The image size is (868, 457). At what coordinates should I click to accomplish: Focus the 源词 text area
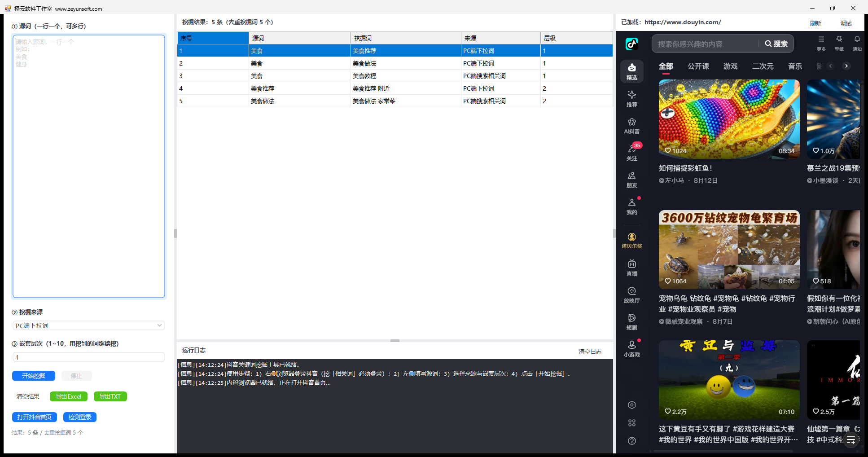tap(89, 166)
